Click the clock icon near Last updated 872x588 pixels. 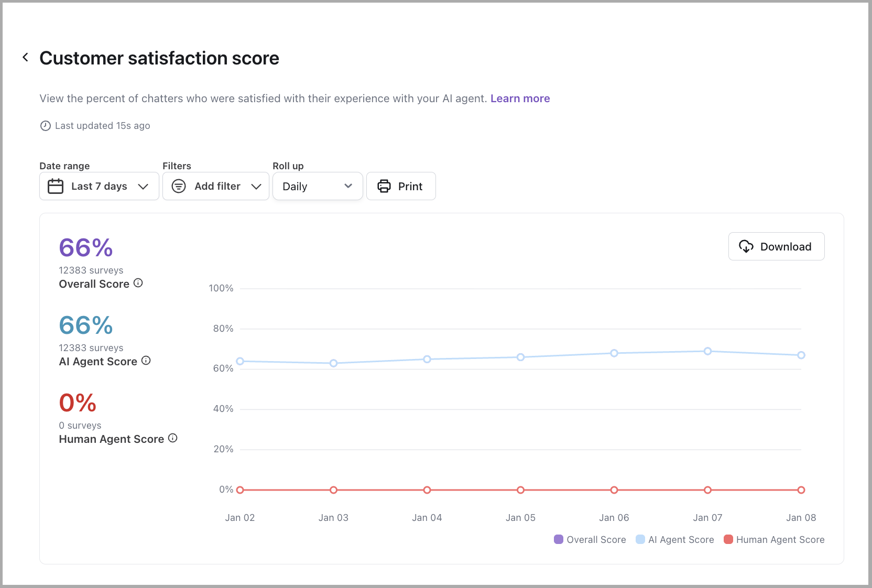46,126
